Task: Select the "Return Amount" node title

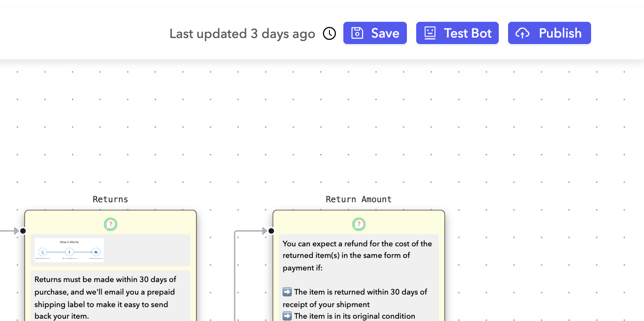Action: [x=359, y=199]
